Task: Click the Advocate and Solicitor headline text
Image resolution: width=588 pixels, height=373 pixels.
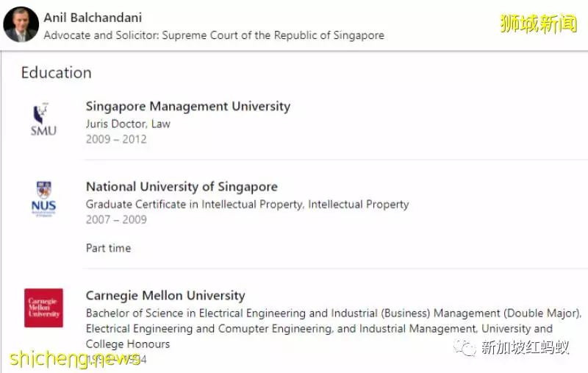Action: pyautogui.click(x=214, y=35)
